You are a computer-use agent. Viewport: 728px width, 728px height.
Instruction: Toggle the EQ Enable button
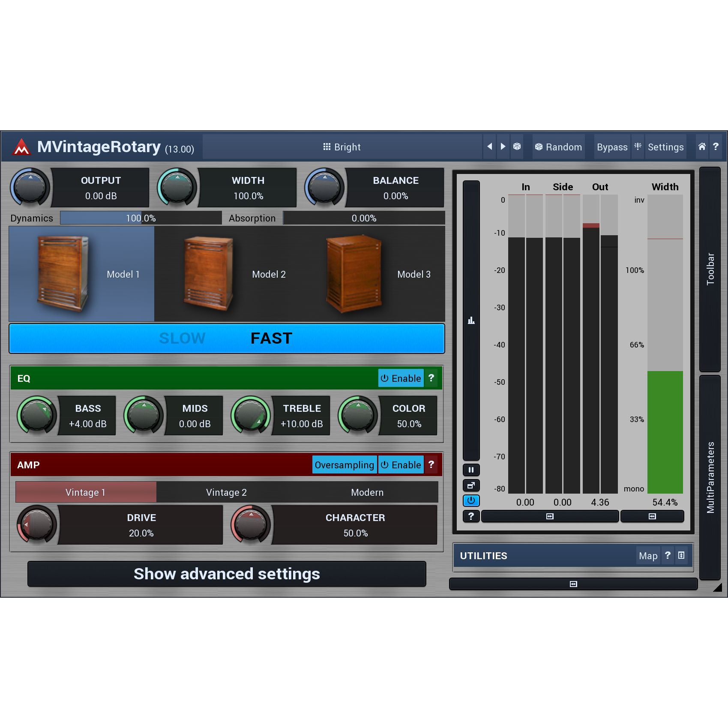click(x=401, y=378)
